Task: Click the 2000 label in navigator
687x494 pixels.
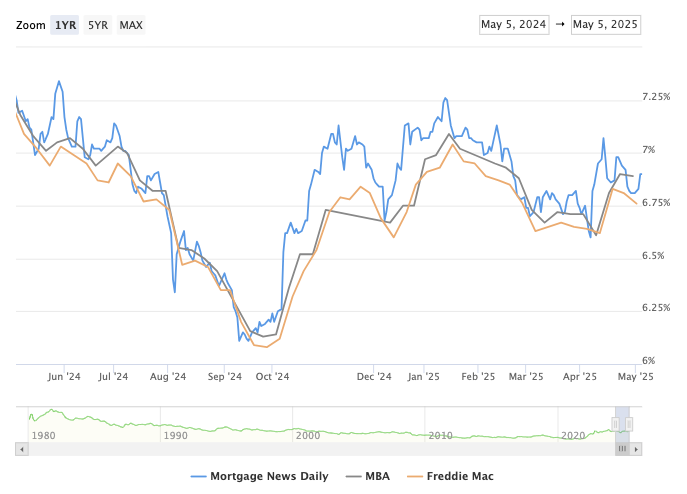Action: point(308,436)
